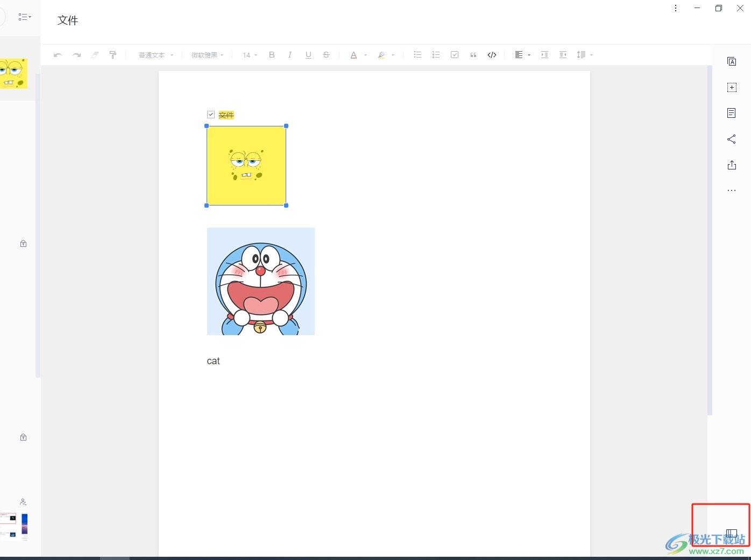
Task: Select the format painter tool
Action: 113,55
